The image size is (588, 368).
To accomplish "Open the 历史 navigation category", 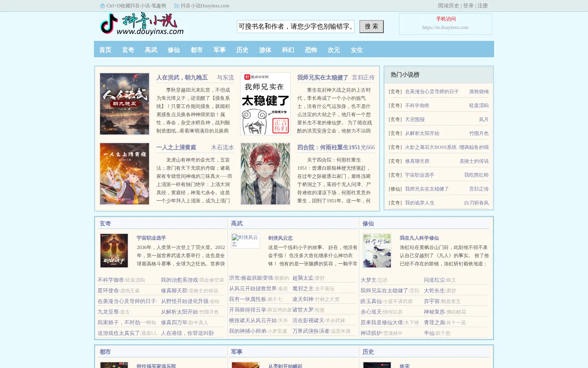I will pos(243,49).
